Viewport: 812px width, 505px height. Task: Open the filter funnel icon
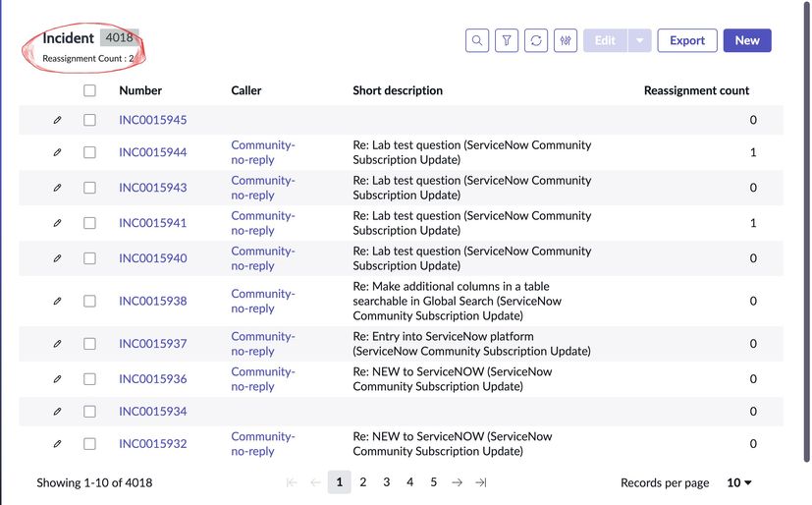tap(507, 40)
